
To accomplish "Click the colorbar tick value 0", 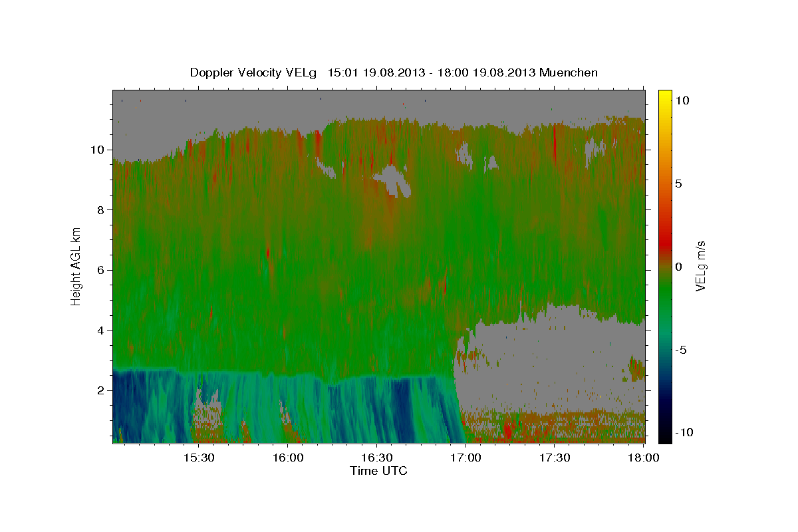I will (x=679, y=266).
